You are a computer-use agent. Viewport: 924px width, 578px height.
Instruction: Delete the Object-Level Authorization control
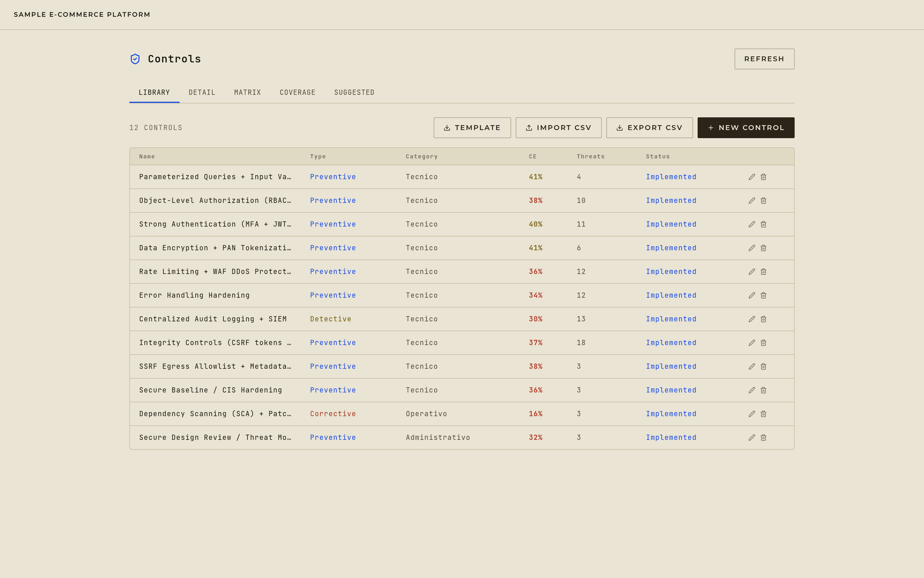pyautogui.click(x=763, y=201)
